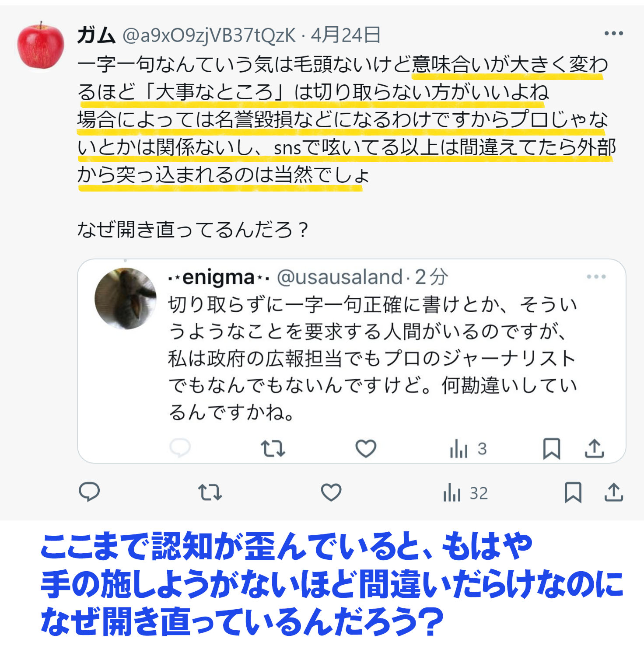The image size is (644, 656).
Task: Open quoted tweet body text
Action: point(372,358)
